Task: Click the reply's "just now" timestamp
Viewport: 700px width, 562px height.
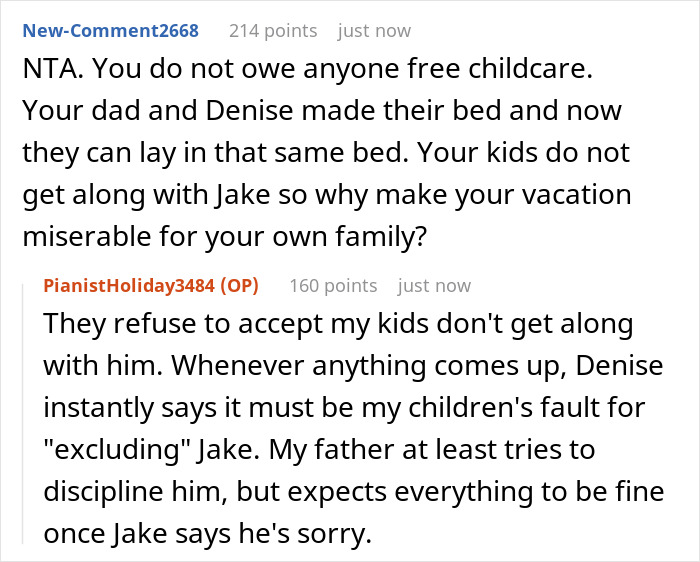Action: 434,286
